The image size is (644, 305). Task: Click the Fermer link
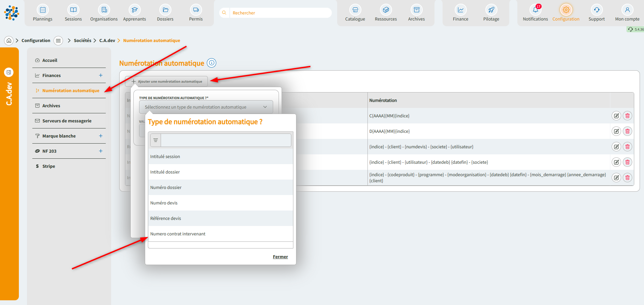click(x=280, y=257)
